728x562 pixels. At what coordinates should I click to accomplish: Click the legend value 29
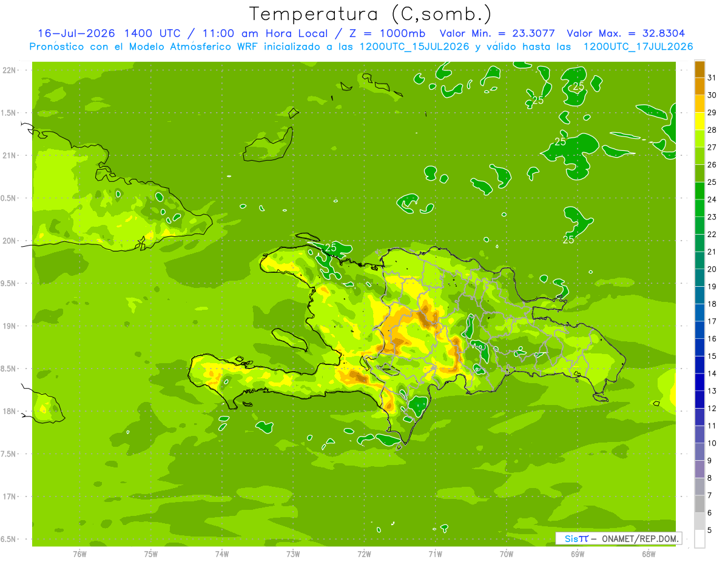[712, 113]
